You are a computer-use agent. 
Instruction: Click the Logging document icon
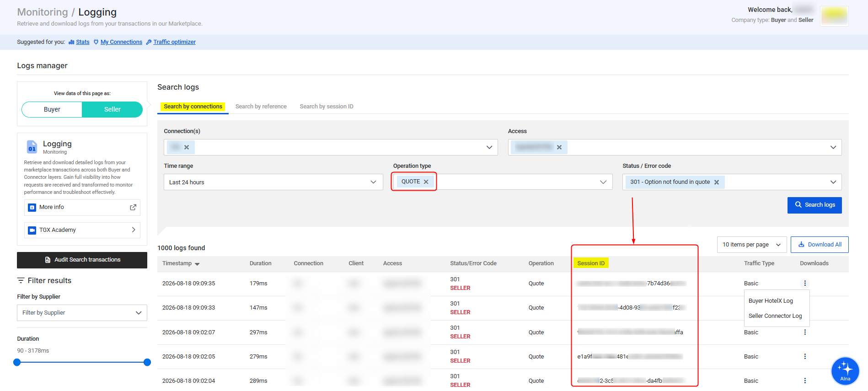point(32,147)
